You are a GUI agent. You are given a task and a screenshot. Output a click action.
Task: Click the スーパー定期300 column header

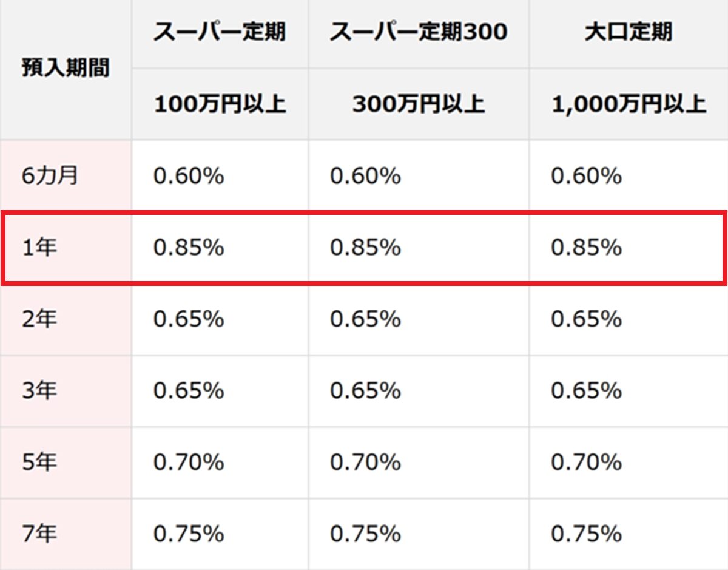419,33
